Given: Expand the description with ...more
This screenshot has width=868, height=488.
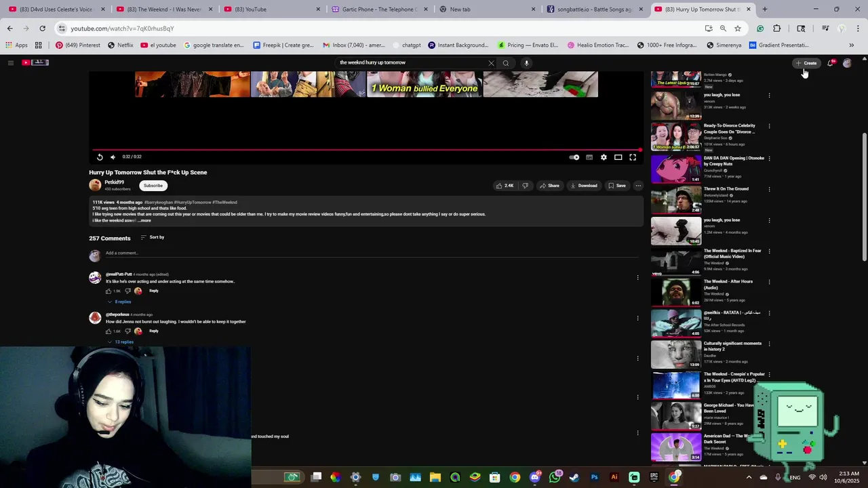Looking at the screenshot, I should 144,221.
